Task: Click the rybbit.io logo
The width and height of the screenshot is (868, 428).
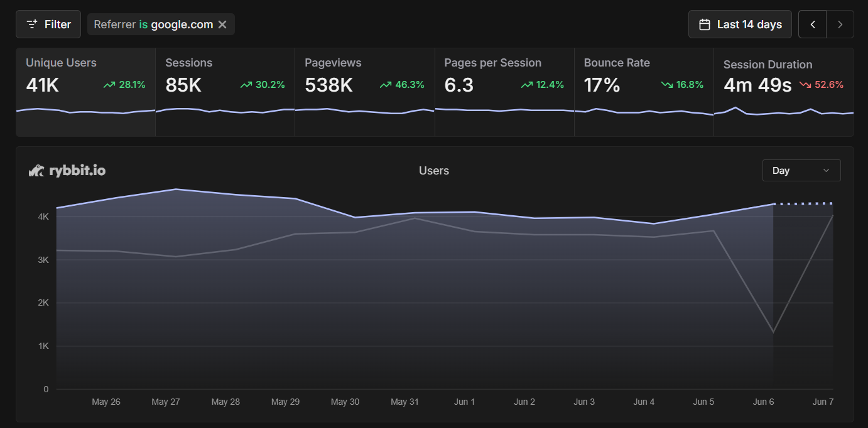Action: click(68, 171)
